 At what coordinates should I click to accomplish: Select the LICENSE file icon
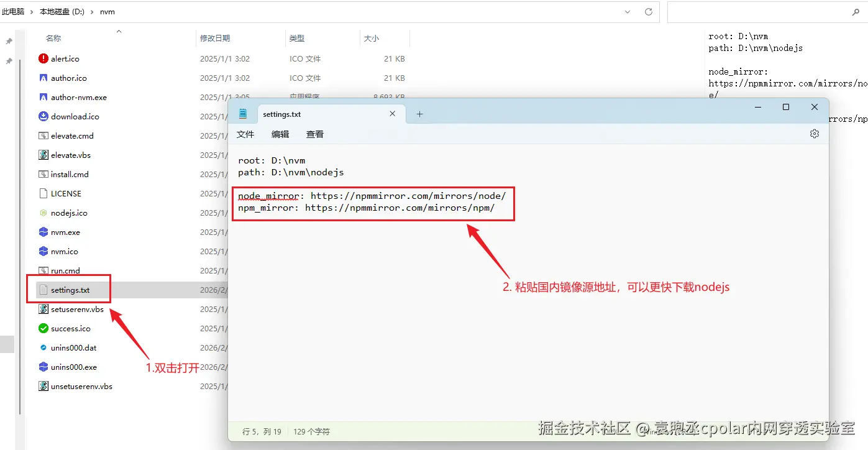coord(43,193)
